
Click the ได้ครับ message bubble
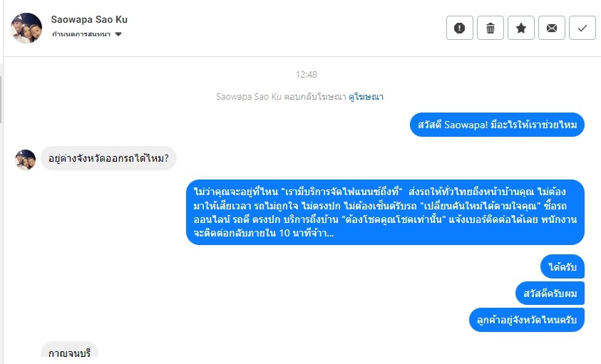coord(563,267)
